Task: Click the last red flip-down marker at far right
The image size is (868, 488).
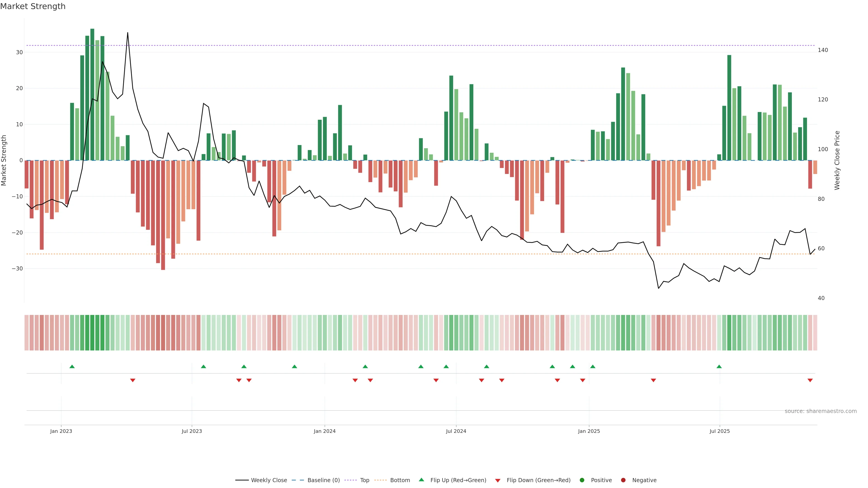Action: (810, 380)
